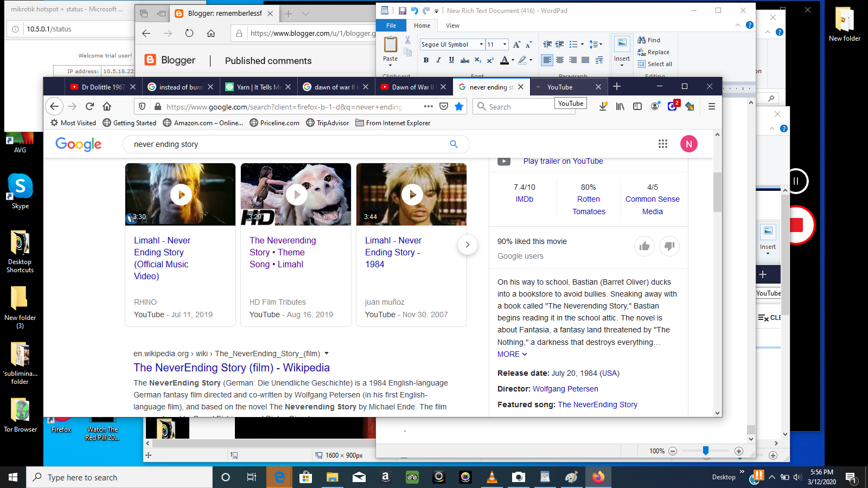Click WordPad Find button

[649, 40]
